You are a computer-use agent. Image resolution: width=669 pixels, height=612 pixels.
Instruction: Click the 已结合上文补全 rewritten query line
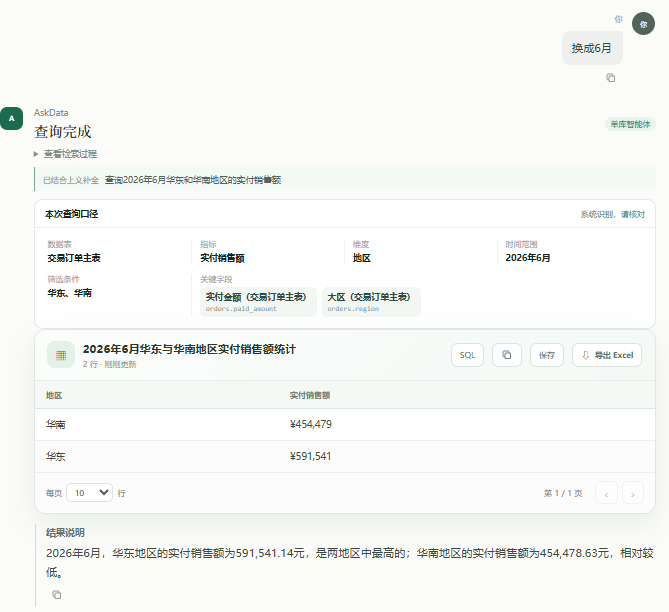345,180
